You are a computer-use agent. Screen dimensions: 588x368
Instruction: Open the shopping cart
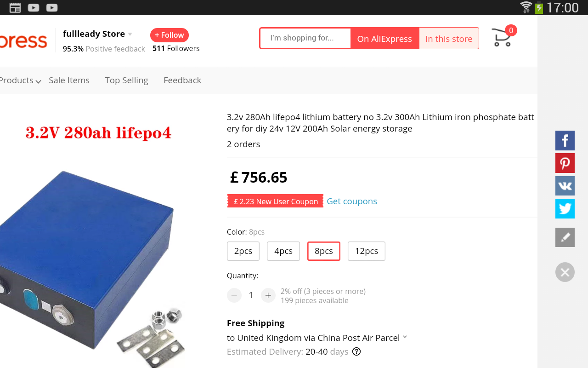[x=502, y=38]
